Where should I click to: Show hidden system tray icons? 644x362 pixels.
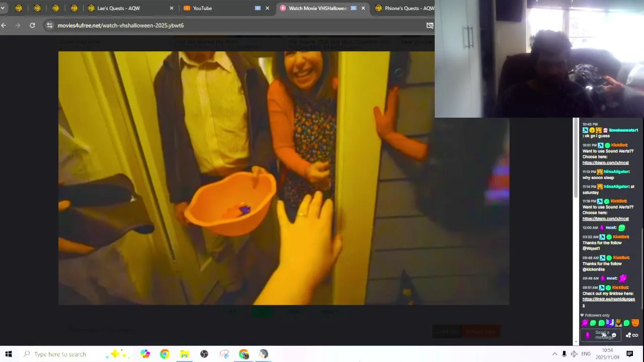pos(554,354)
